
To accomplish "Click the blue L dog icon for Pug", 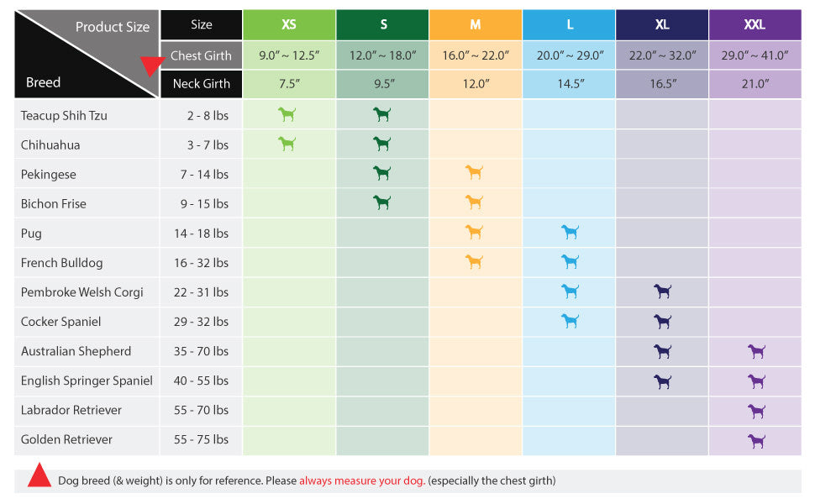I will point(570,232).
